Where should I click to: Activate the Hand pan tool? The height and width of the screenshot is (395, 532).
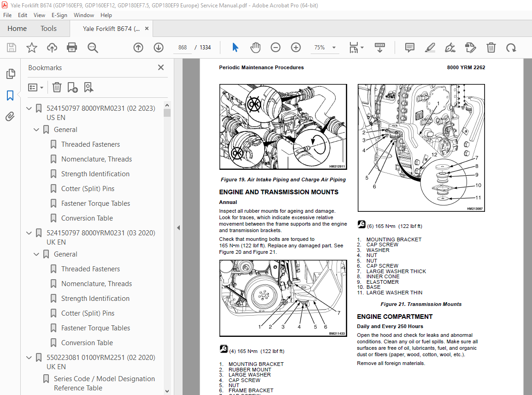255,48
